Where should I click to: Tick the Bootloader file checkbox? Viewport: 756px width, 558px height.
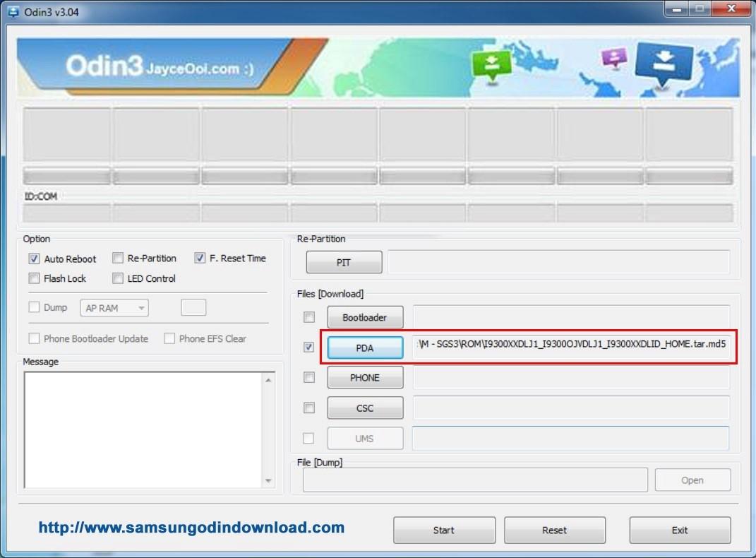click(309, 317)
